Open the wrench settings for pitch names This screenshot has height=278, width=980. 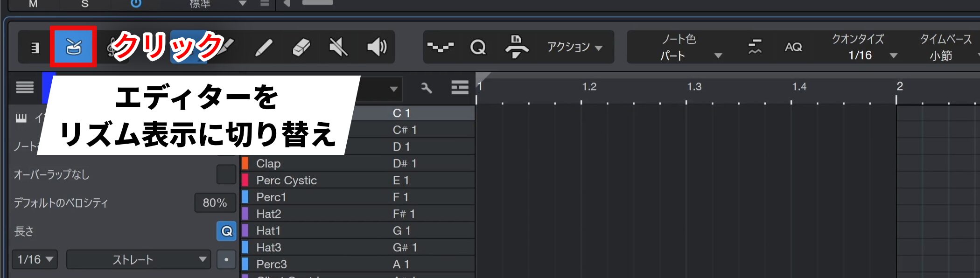point(426,88)
